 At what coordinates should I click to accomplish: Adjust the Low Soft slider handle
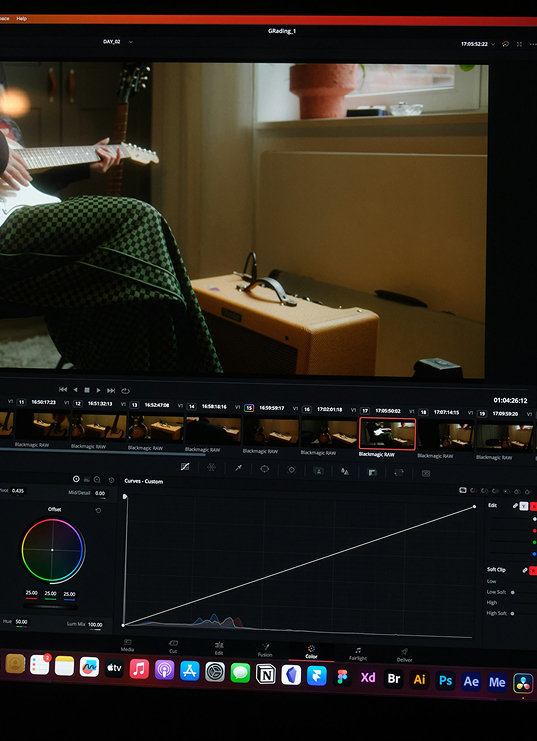513,592
